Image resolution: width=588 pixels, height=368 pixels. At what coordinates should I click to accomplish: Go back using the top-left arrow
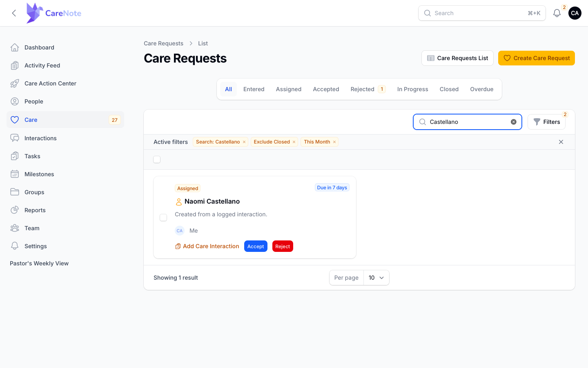click(x=14, y=13)
